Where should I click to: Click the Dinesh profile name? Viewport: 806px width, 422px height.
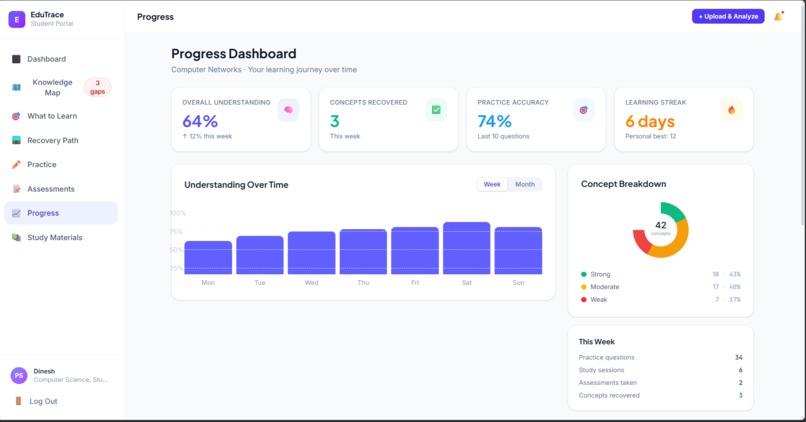44,371
